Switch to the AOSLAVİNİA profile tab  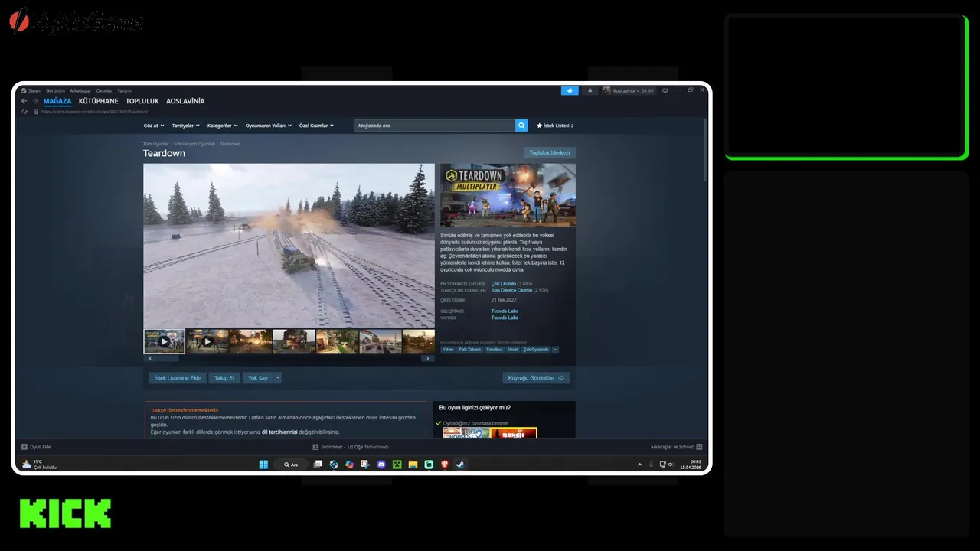coord(185,101)
